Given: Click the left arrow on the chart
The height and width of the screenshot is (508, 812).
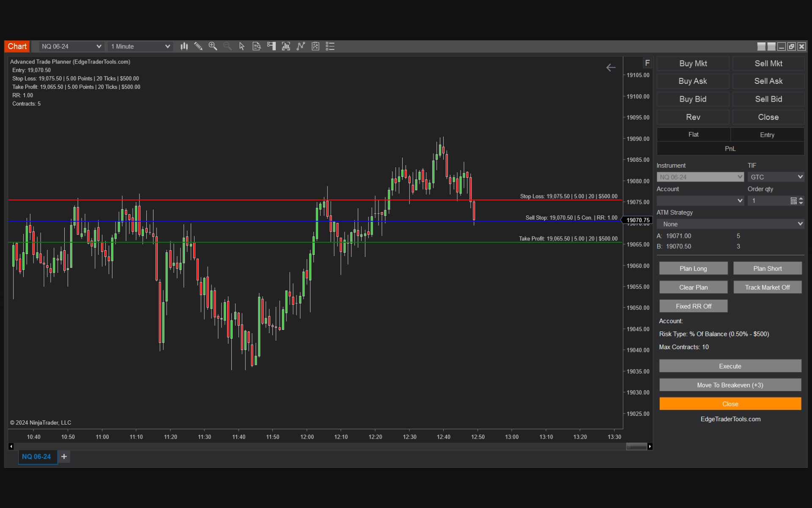Looking at the screenshot, I should (x=611, y=68).
